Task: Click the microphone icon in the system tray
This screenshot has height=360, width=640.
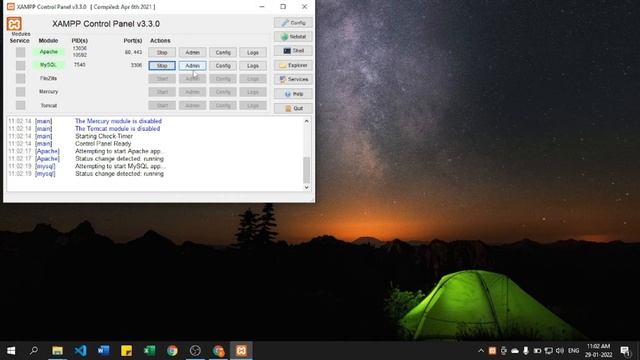Action: click(526, 351)
